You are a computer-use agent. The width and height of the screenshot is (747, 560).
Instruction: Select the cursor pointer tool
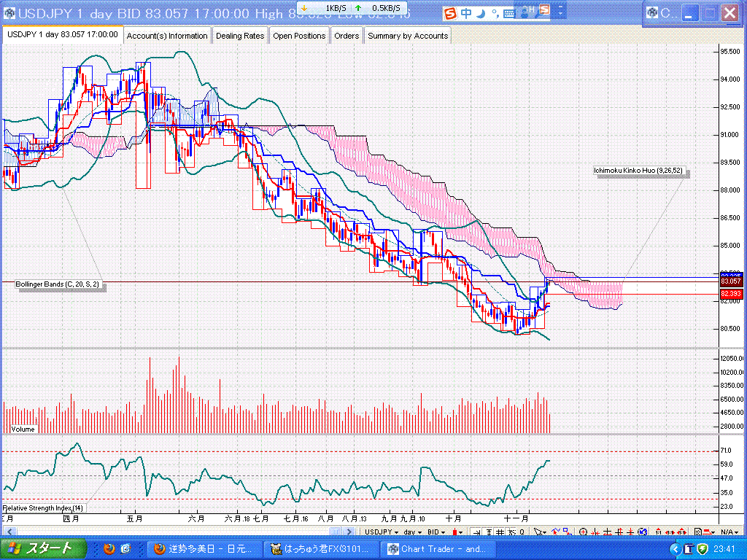[x=538, y=532]
